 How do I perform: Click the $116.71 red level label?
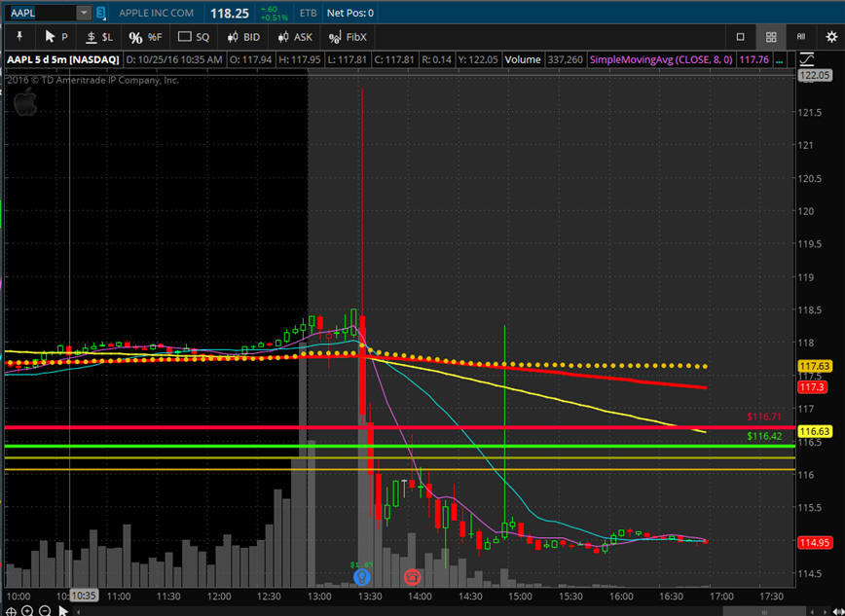[763, 417]
